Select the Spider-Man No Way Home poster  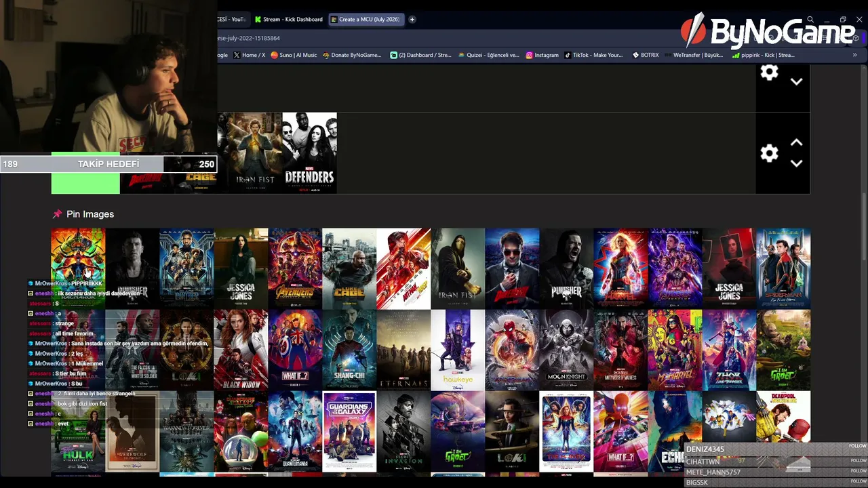512,350
